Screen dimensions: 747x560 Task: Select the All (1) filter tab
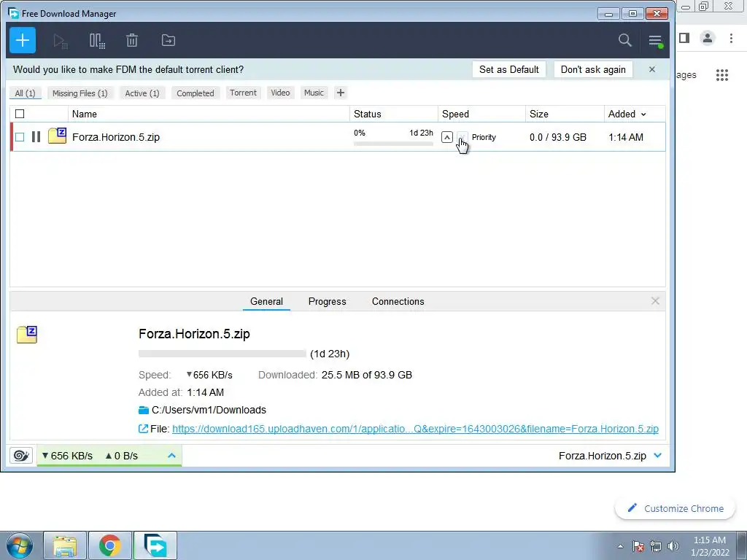click(x=26, y=93)
